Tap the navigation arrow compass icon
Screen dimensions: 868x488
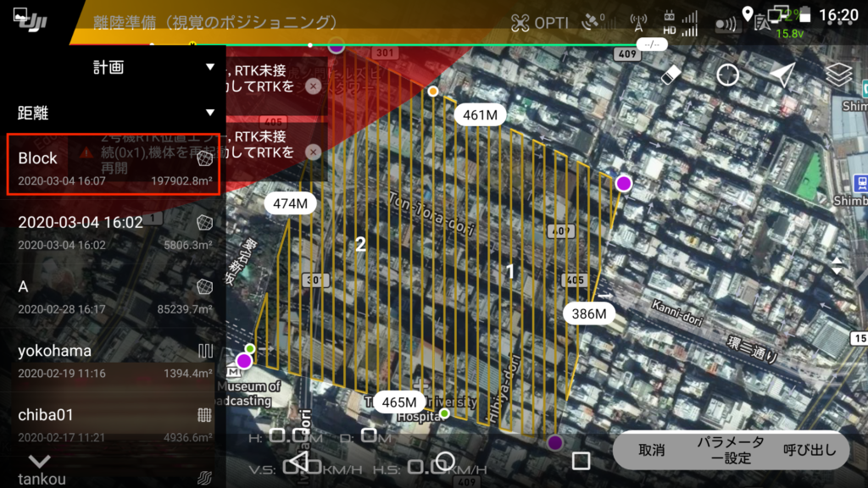783,75
